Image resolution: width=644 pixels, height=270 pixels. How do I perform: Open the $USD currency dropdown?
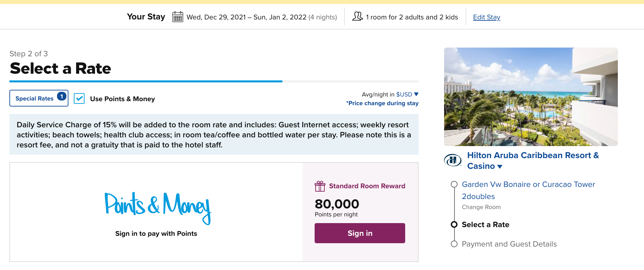(407, 94)
